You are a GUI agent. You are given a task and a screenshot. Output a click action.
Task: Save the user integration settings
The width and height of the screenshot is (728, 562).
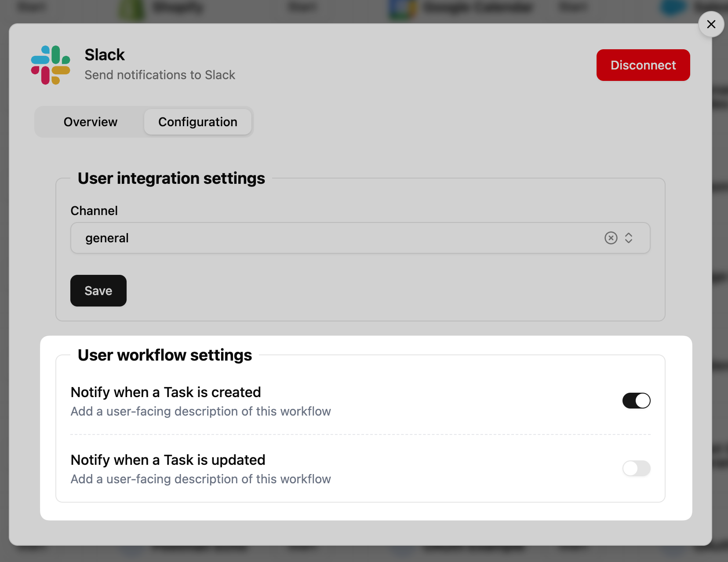pyautogui.click(x=98, y=291)
